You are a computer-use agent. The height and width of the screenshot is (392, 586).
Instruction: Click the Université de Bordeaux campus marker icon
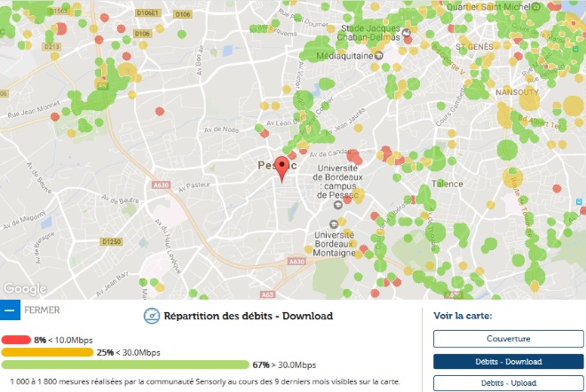pyautogui.click(x=338, y=204)
